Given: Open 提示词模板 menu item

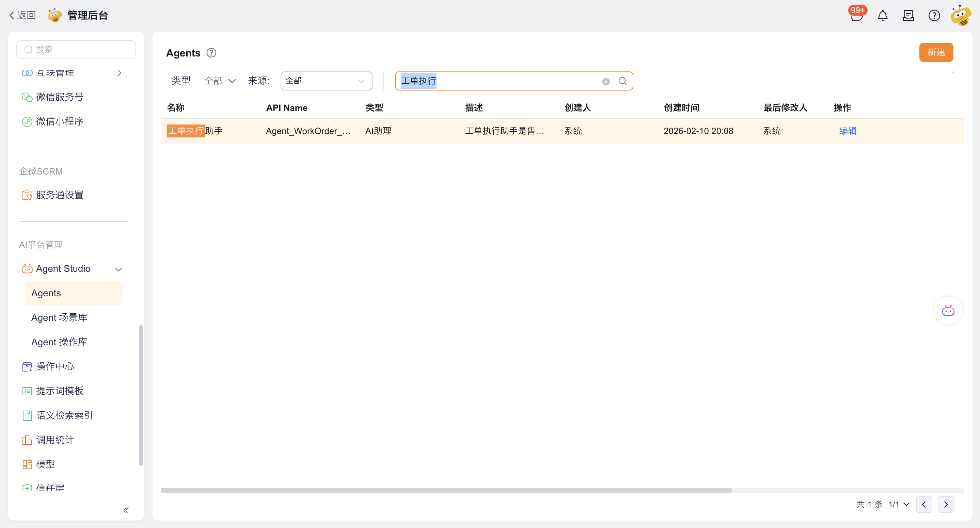Looking at the screenshot, I should 60,391.
